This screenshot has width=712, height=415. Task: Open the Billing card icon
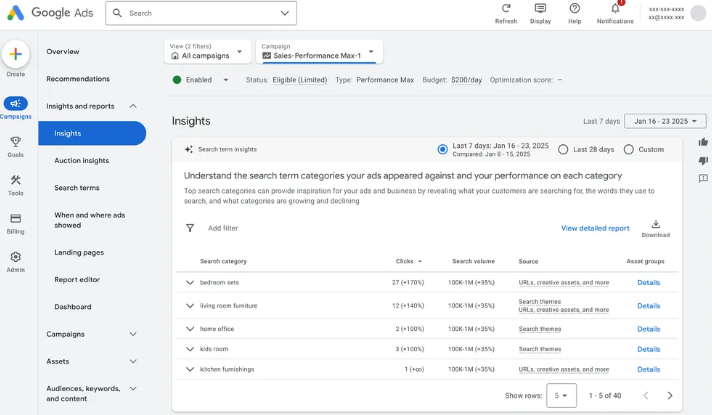tap(15, 218)
